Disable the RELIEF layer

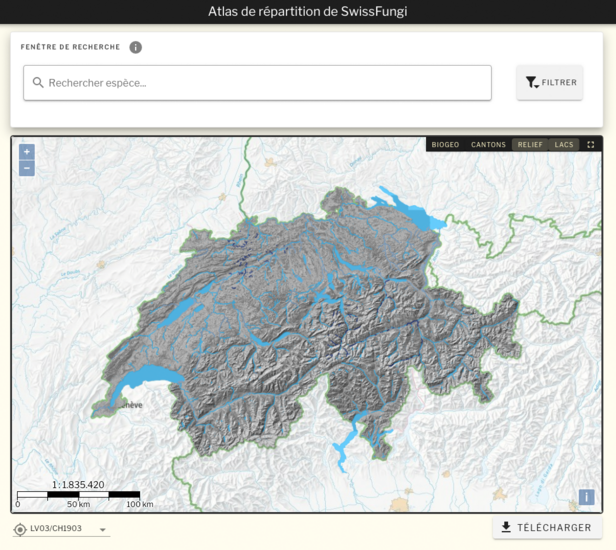[530, 145]
